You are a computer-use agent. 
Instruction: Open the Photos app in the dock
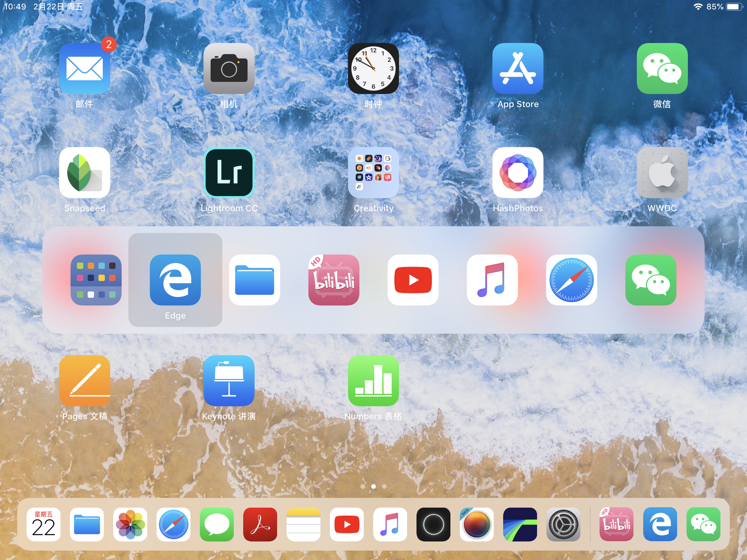(130, 524)
